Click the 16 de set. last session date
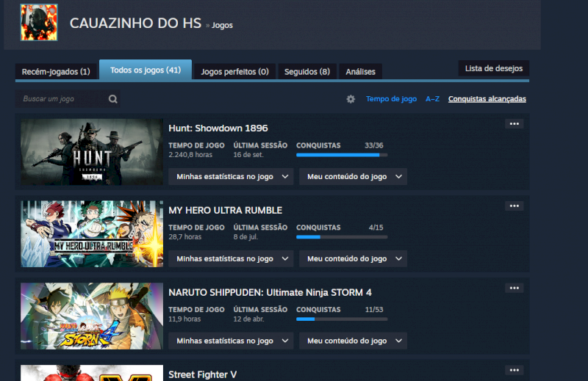 [248, 155]
